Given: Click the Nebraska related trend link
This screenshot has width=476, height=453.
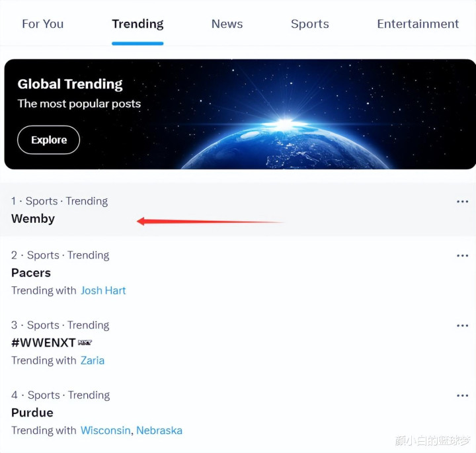Looking at the screenshot, I should tap(159, 431).
